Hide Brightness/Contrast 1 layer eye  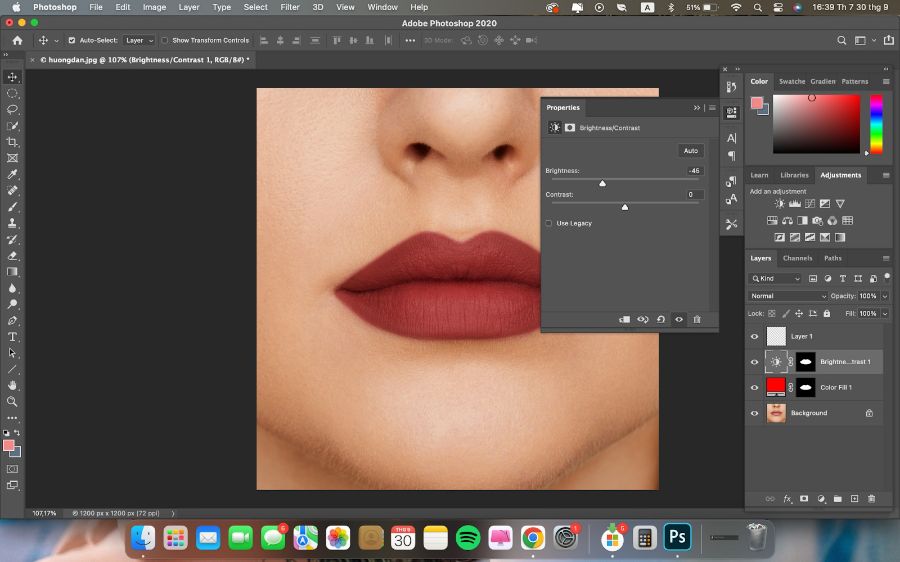coord(755,362)
